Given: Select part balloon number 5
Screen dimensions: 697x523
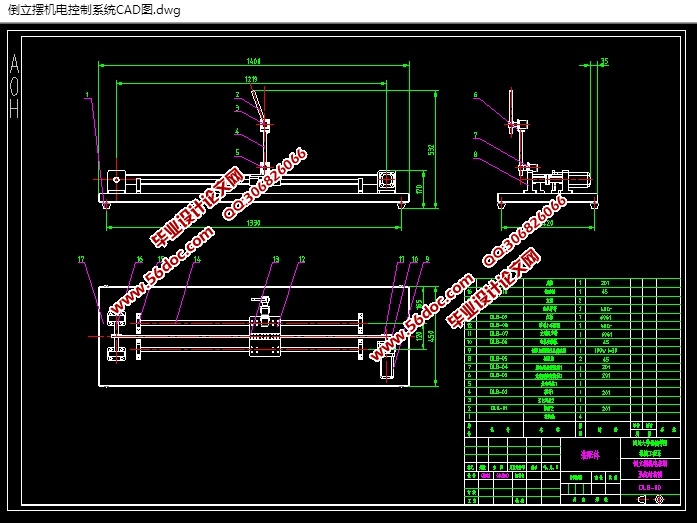Looking at the screenshot, I should click(237, 152).
